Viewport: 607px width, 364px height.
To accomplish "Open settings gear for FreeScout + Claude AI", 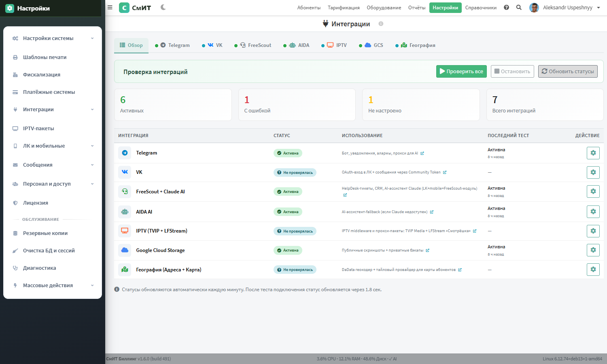I will pos(593,191).
